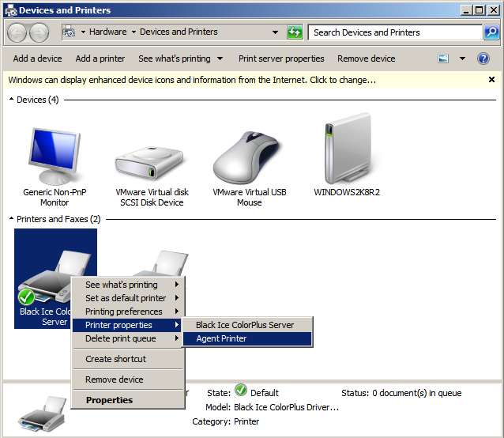Click the enhanced device icons information bar message

[192, 80]
